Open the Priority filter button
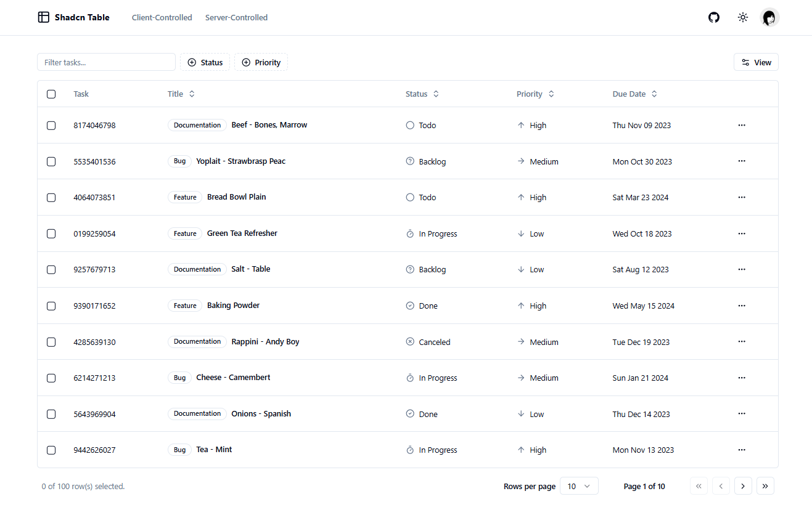The width and height of the screenshot is (812, 523). click(261, 62)
